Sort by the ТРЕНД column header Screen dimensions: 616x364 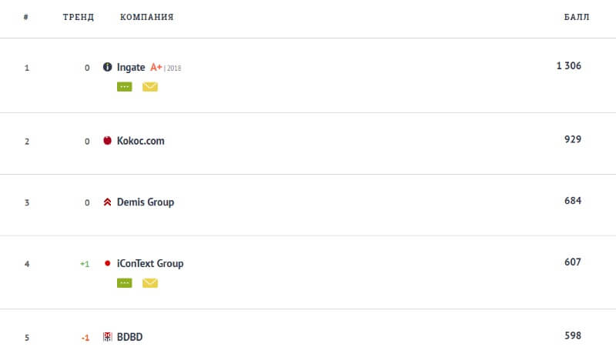tap(79, 18)
